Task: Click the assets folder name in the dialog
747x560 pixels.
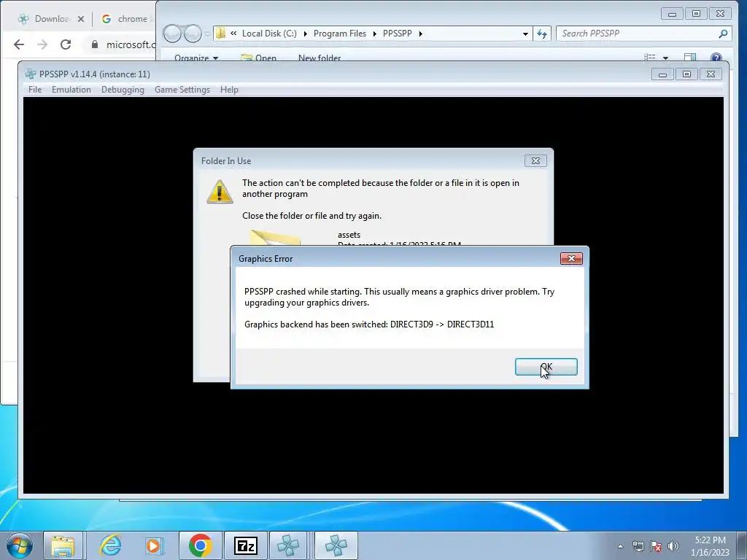Action: [x=349, y=235]
